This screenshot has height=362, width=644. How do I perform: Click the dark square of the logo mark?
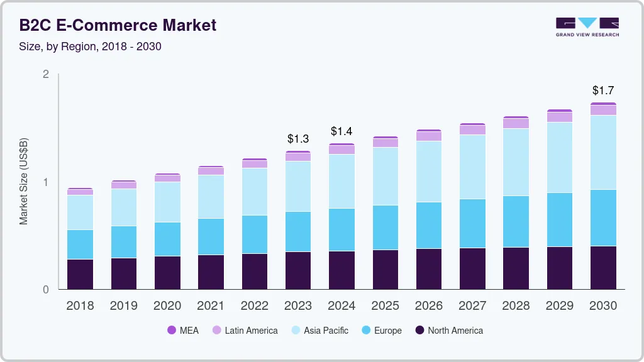565,23
